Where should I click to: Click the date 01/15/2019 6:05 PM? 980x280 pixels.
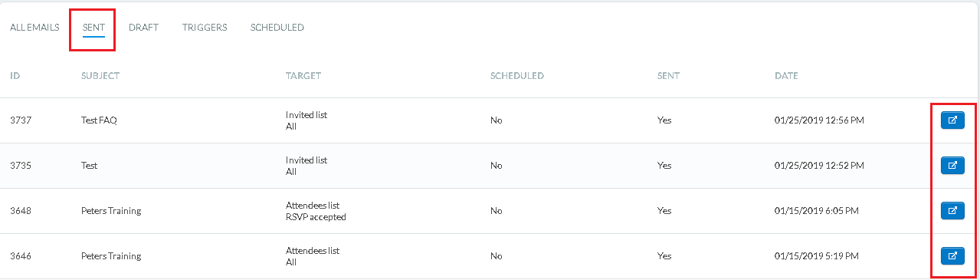point(816,211)
